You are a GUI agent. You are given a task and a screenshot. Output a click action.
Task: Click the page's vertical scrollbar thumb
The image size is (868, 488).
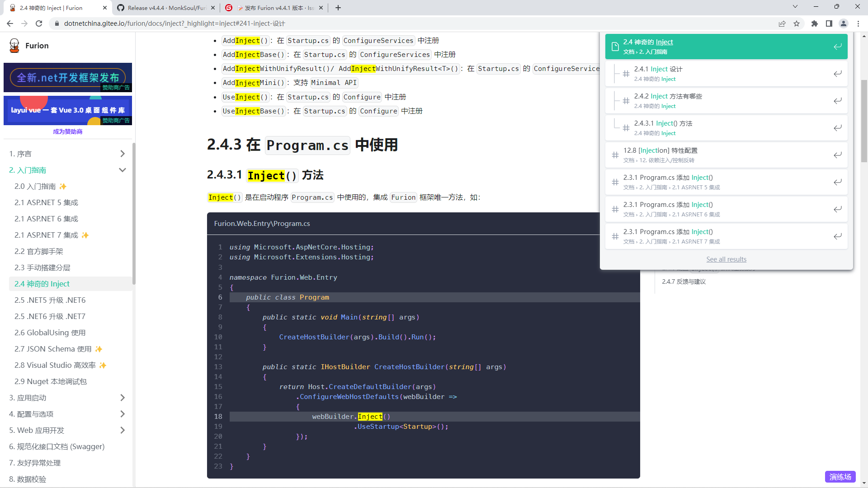[864, 121]
